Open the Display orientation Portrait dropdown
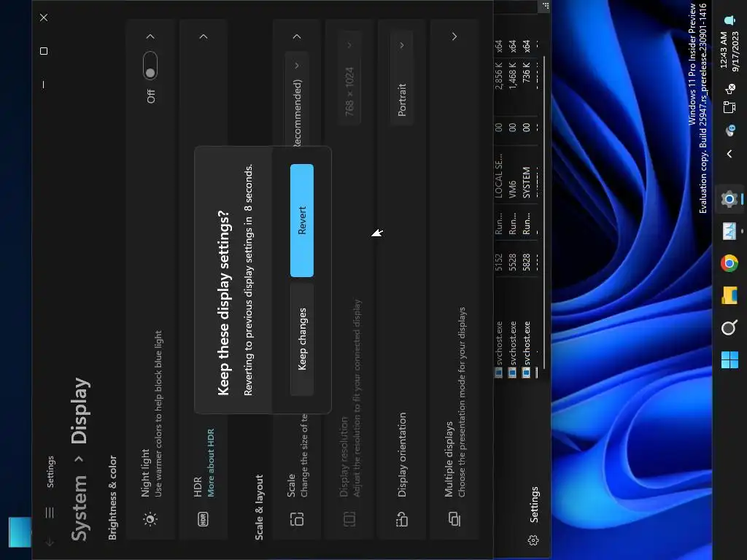The image size is (747, 560). click(x=402, y=77)
